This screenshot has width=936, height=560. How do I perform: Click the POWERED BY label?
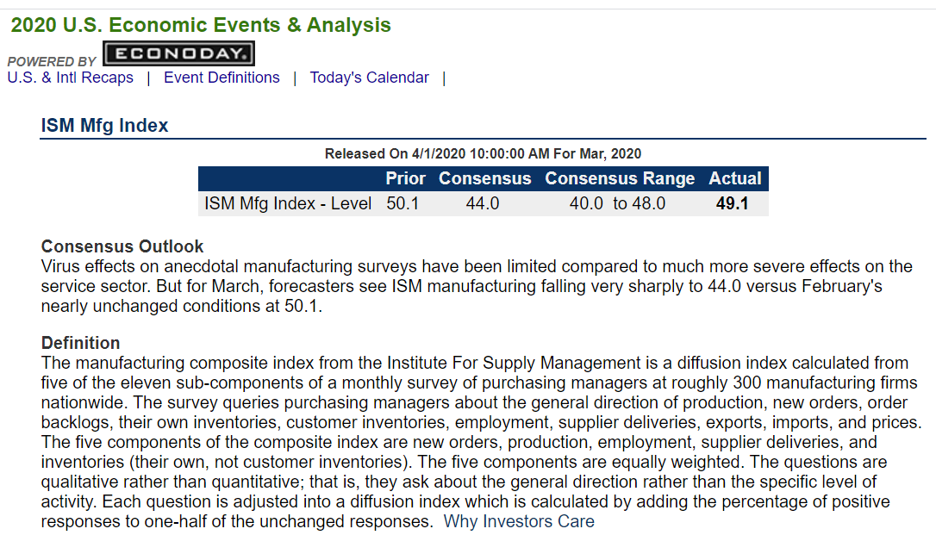(52, 61)
